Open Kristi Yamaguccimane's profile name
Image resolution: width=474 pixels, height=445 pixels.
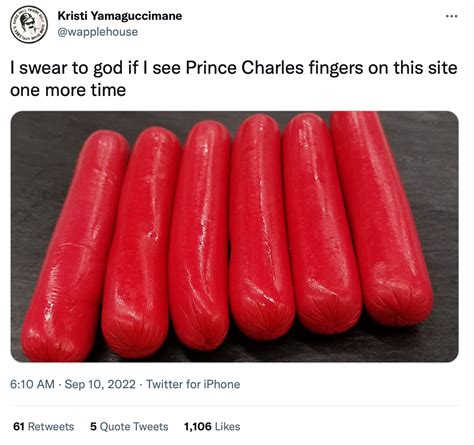[x=120, y=16]
